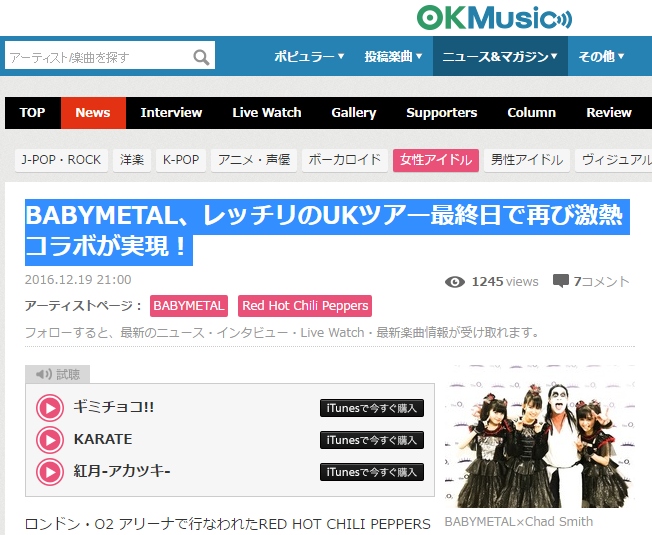Open the Gallery tab
The image size is (652, 535).
[354, 113]
